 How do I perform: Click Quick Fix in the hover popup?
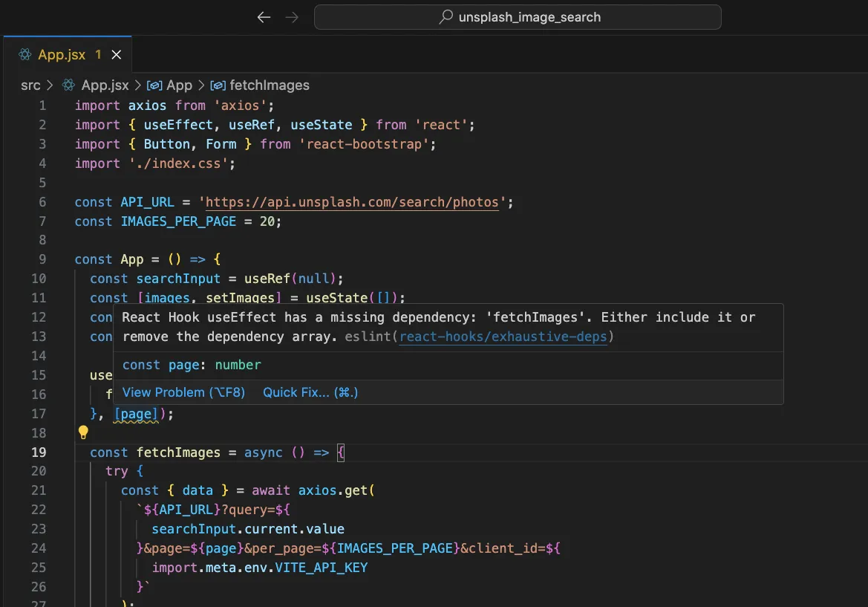click(310, 392)
